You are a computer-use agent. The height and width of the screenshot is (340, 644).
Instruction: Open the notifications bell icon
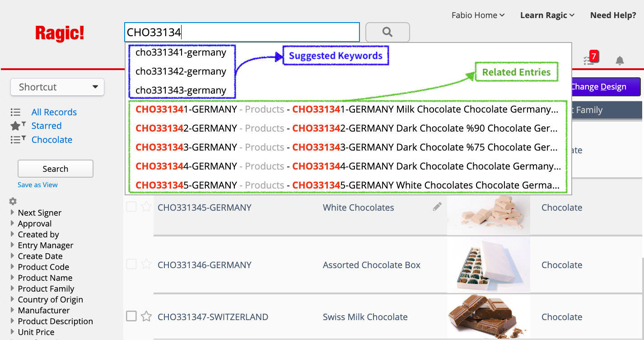[620, 61]
